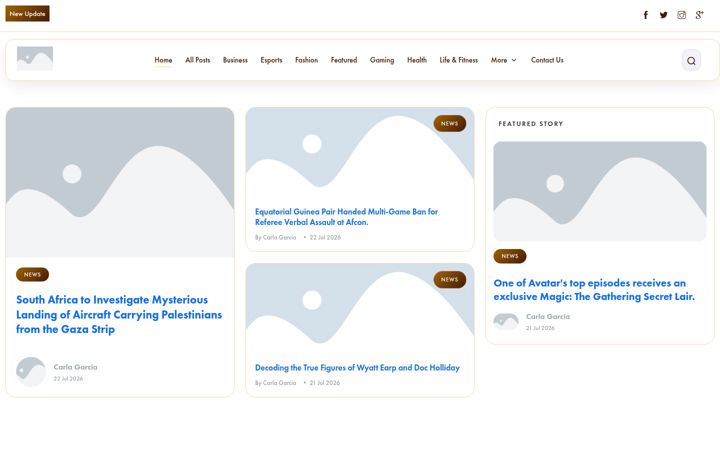
Task: Click the 22 Jul 2026 date on Equatorial Guinea card
Action: click(x=325, y=237)
